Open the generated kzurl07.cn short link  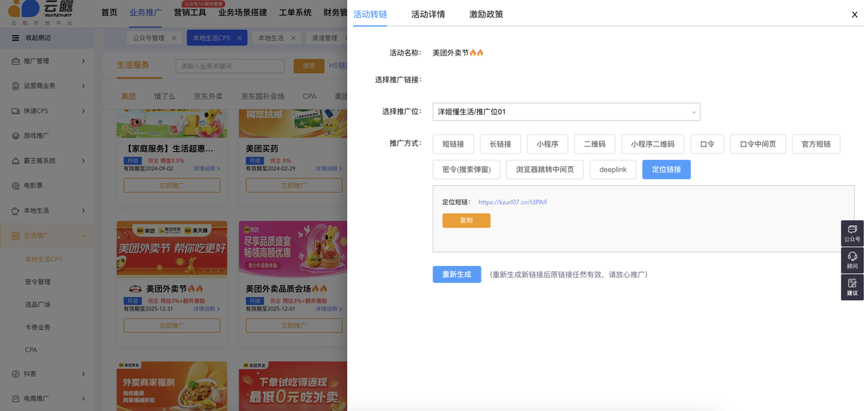tap(512, 202)
